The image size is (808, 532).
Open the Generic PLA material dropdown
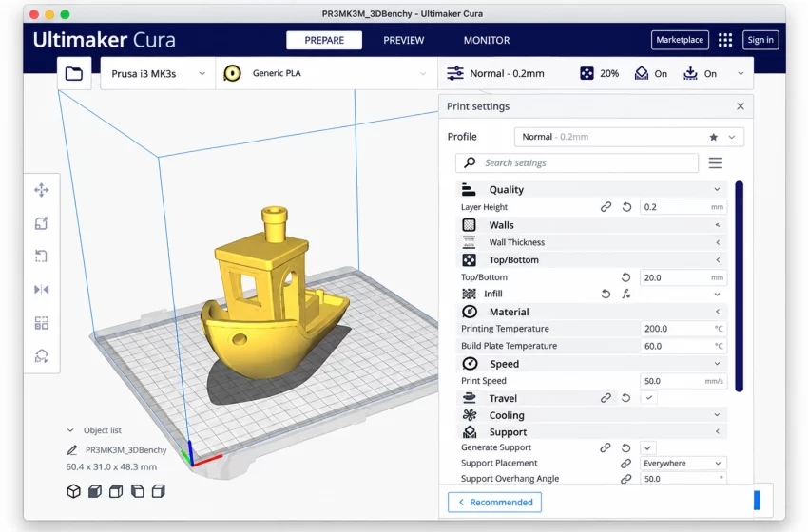tap(326, 74)
